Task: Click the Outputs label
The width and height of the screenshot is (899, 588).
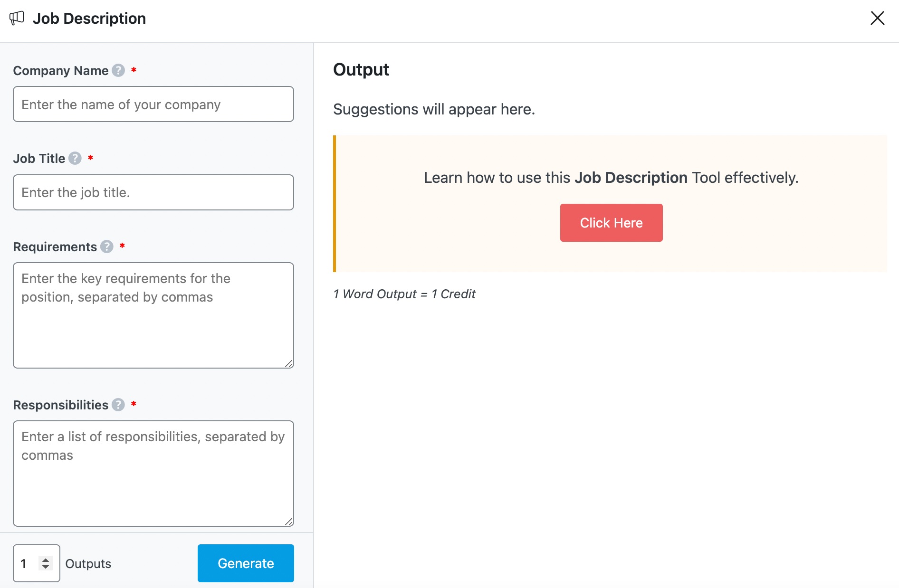Action: pyautogui.click(x=88, y=564)
